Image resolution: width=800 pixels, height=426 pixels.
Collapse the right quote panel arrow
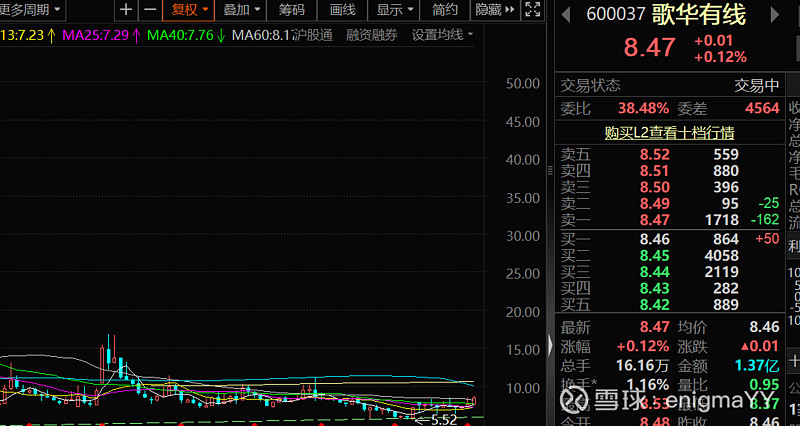tap(550, 345)
